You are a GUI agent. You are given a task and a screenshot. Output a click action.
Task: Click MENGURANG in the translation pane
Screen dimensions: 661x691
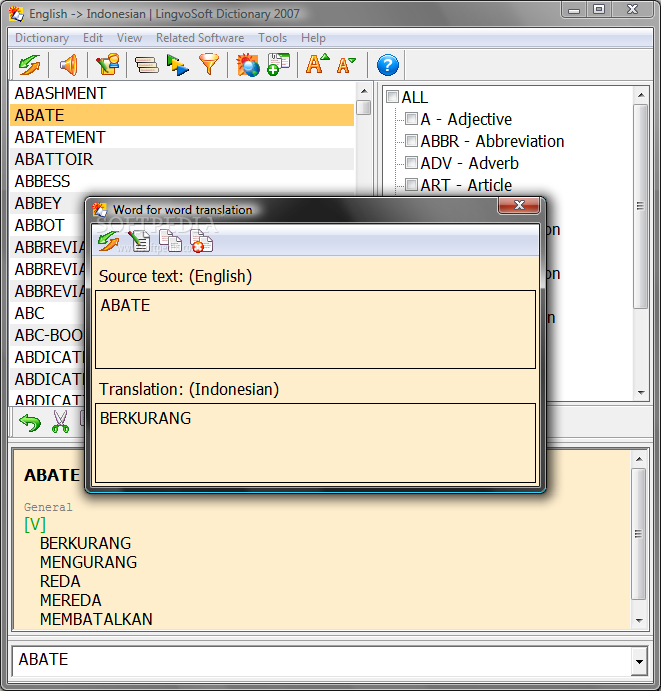[88, 562]
